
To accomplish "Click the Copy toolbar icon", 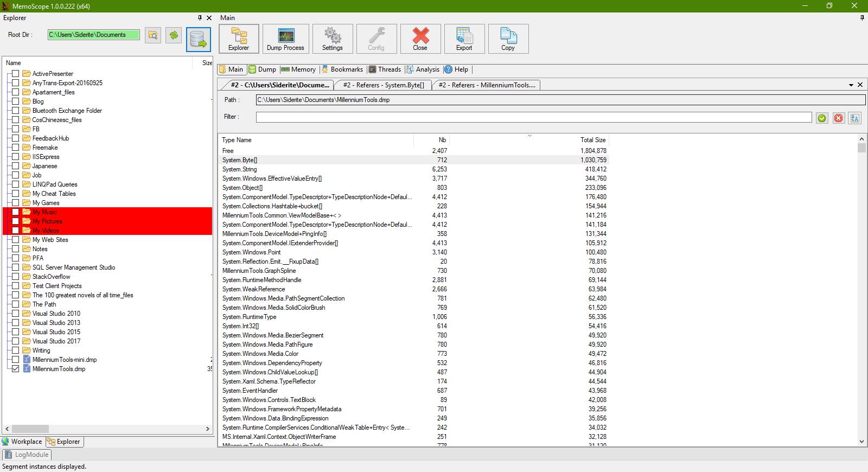I will 508,39.
